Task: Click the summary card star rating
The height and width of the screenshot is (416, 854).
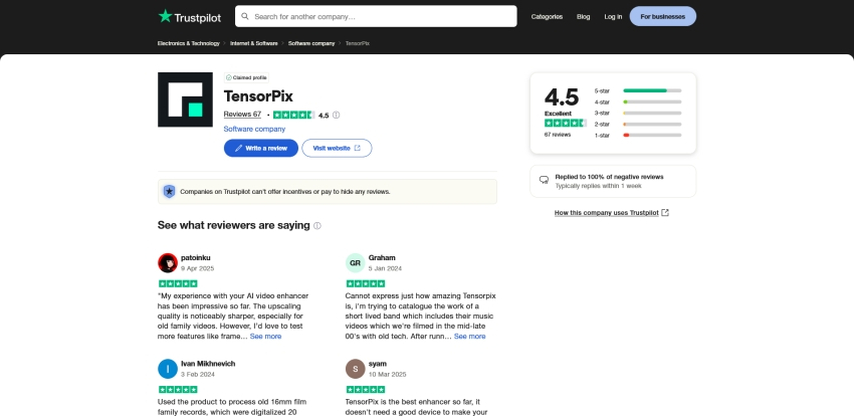Action: click(565, 124)
